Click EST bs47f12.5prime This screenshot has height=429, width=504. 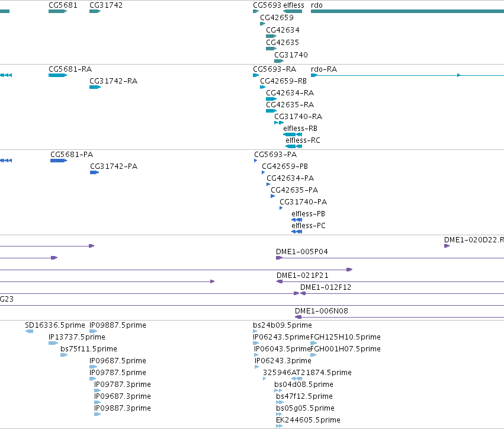click(304, 397)
